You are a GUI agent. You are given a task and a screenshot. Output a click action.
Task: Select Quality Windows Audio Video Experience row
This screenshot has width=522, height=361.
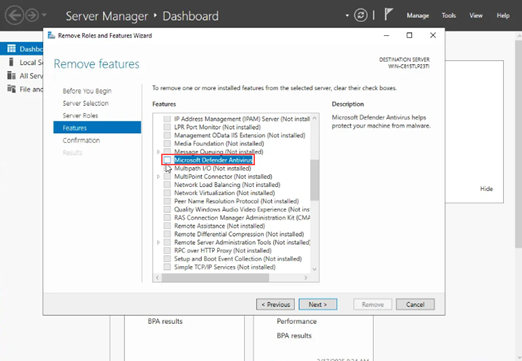tap(242, 209)
